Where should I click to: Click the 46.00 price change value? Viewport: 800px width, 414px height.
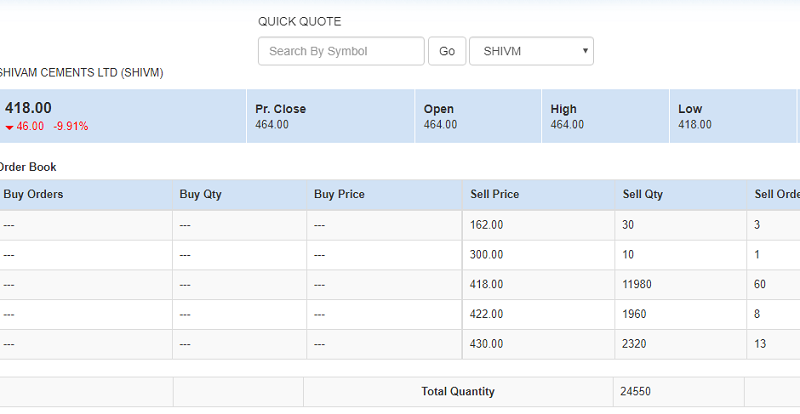30,126
